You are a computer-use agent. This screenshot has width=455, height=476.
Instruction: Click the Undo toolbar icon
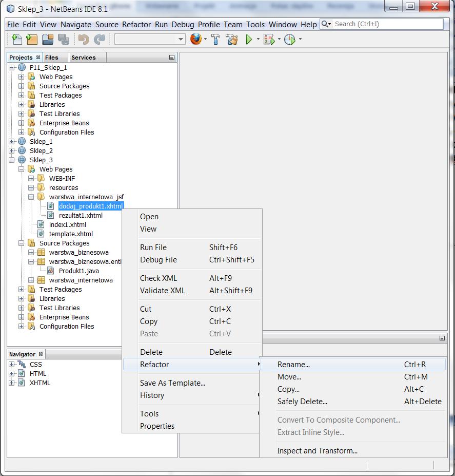coord(84,40)
